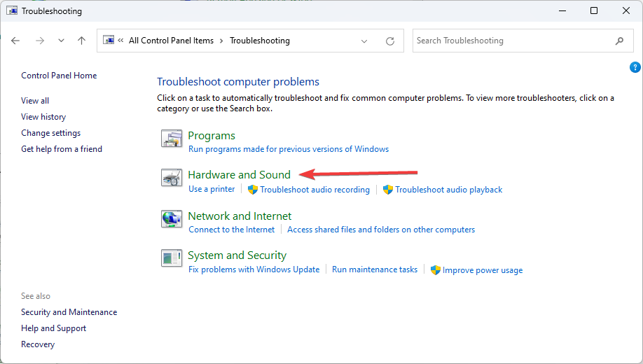Open Help via the blue question mark icon
Image resolution: width=643 pixels, height=364 pixels.
coord(635,67)
